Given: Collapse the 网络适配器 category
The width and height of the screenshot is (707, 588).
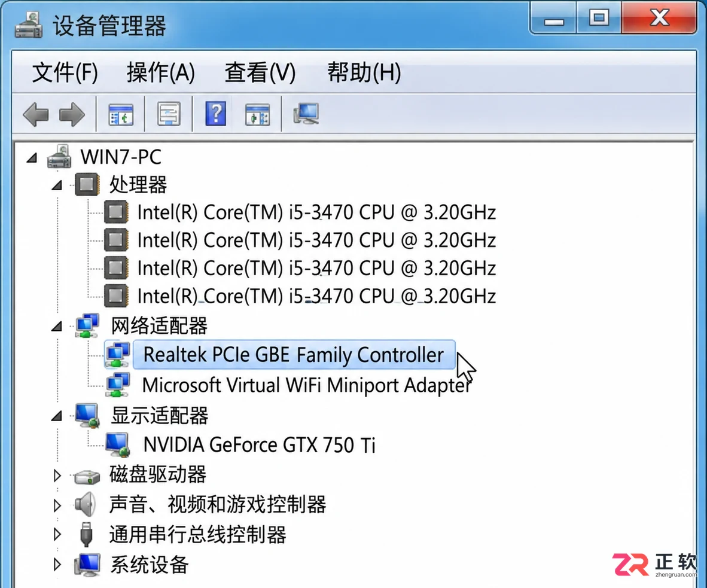Looking at the screenshot, I should pos(57,326).
